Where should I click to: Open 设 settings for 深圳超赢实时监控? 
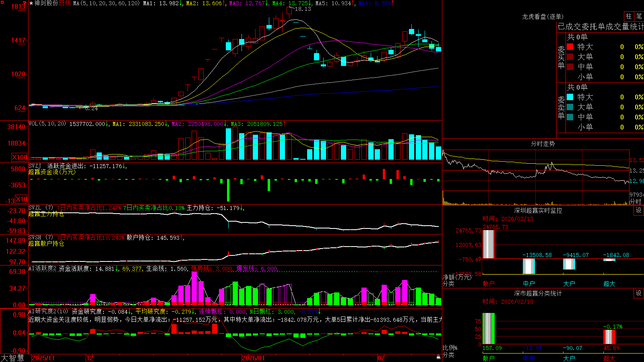[x=639, y=210]
